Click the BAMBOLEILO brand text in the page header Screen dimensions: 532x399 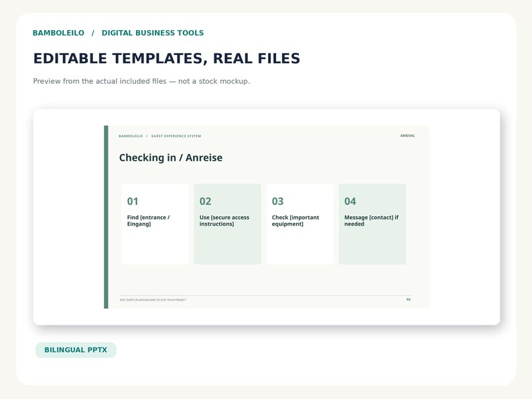58,33
